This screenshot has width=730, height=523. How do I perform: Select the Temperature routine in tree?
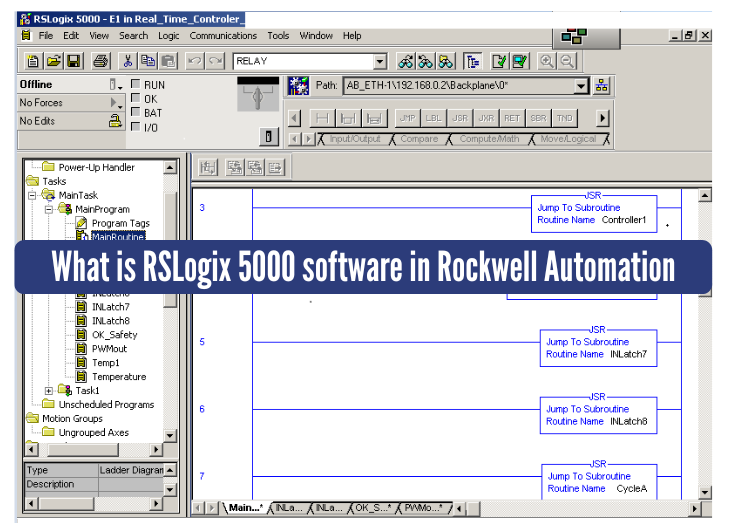(119, 377)
